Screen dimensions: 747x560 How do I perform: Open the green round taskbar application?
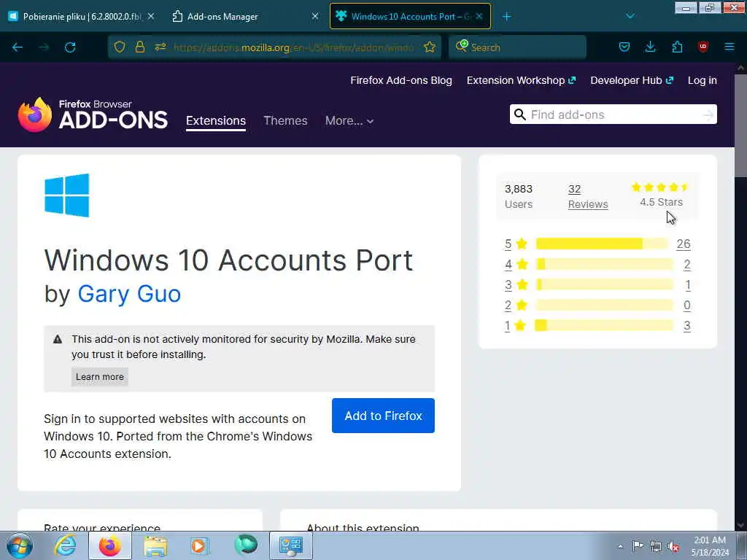click(246, 545)
